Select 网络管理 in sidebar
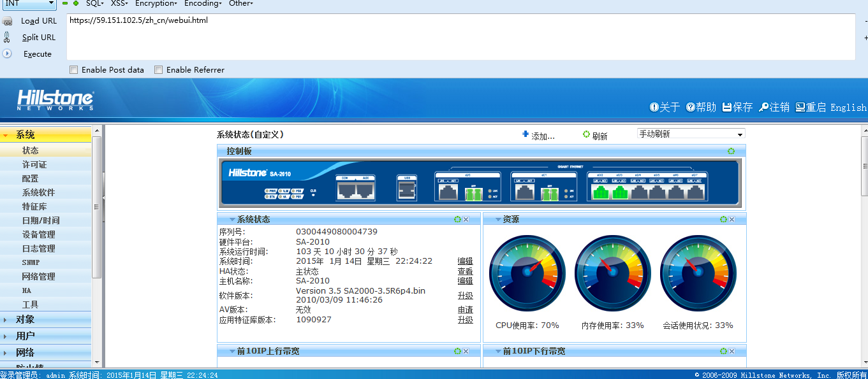 [46, 276]
